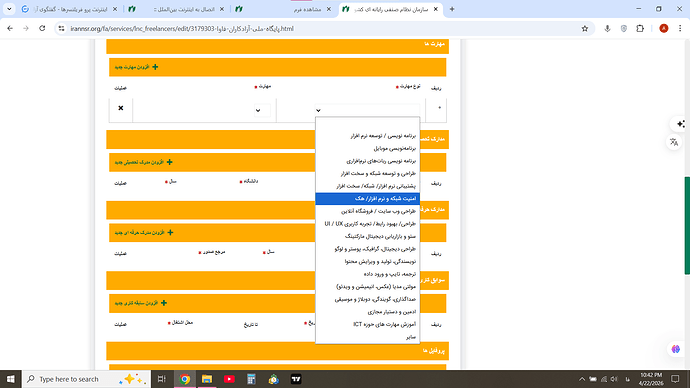This screenshot has width=690, height=388.
Task: Choose 'طراحی دیجیتال، گرافیک، پوستر و لوگو' option
Action: (367, 249)
